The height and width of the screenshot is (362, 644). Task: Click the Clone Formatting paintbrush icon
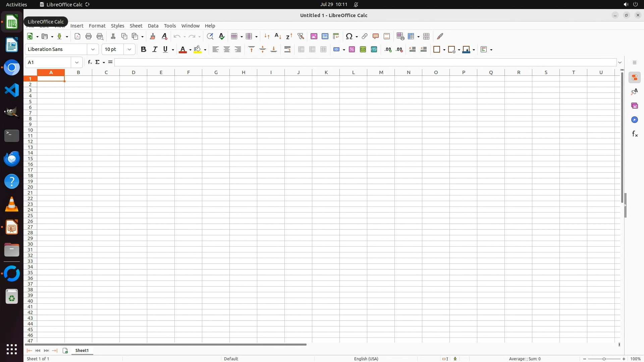click(153, 36)
